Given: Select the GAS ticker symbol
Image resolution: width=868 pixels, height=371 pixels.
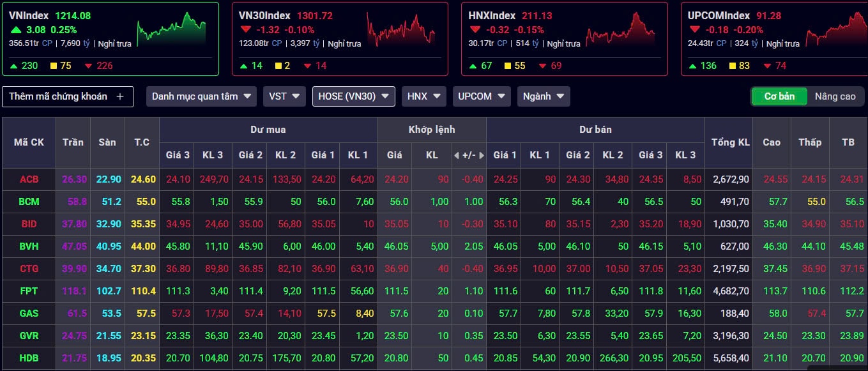Looking at the screenshot, I should pos(29,314).
